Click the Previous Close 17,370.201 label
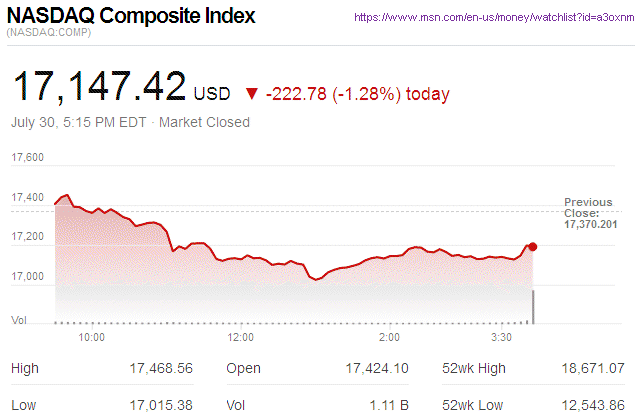 click(590, 213)
